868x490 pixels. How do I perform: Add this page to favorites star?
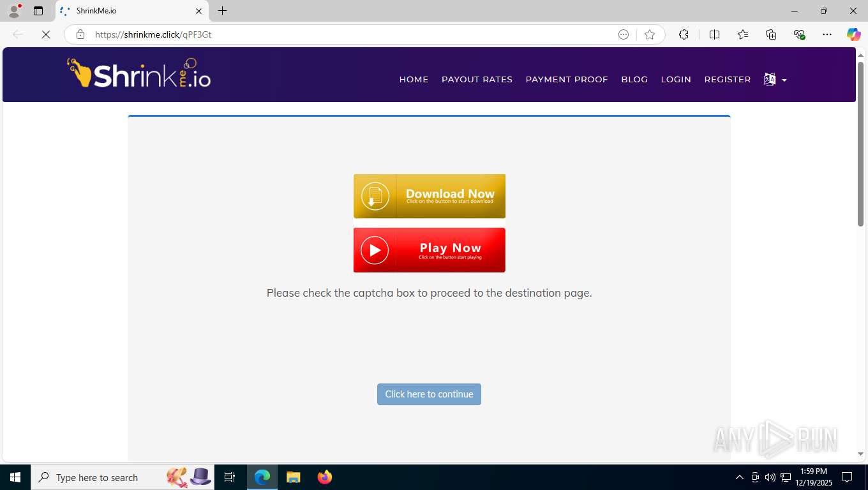[650, 34]
